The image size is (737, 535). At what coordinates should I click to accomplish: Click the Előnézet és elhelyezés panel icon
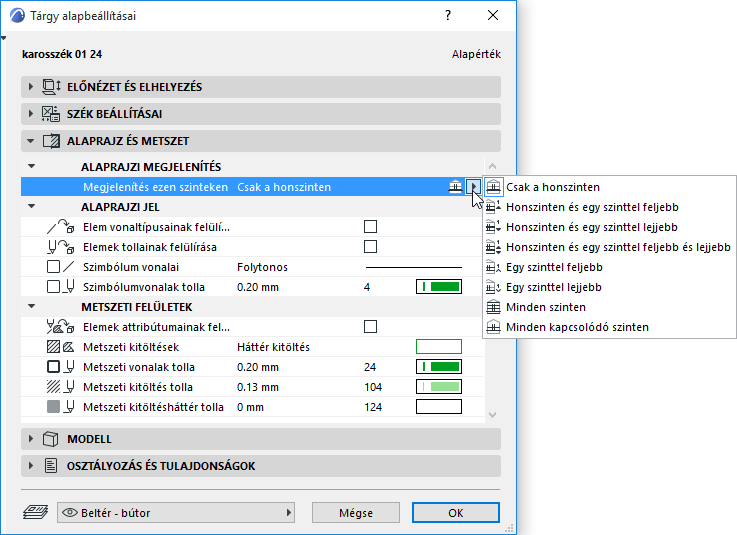coord(51,87)
